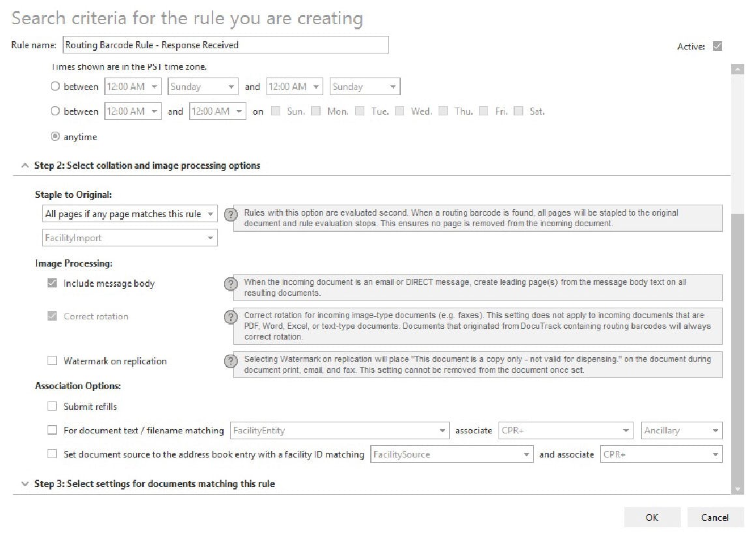Expand Step 3 settings section
Screen dimensions: 756x539
coord(25,484)
